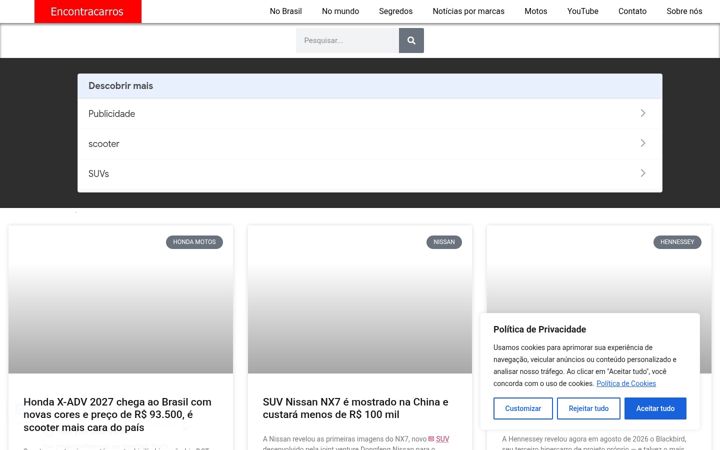Expand the scooter row chevron
Viewport: 720px width, 450px height.
click(x=643, y=143)
